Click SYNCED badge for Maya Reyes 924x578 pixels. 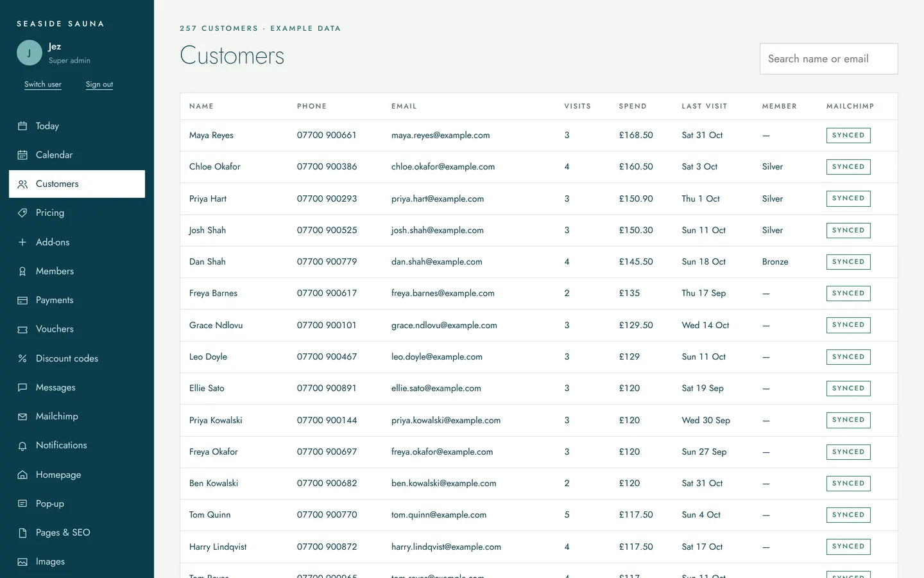tap(848, 136)
